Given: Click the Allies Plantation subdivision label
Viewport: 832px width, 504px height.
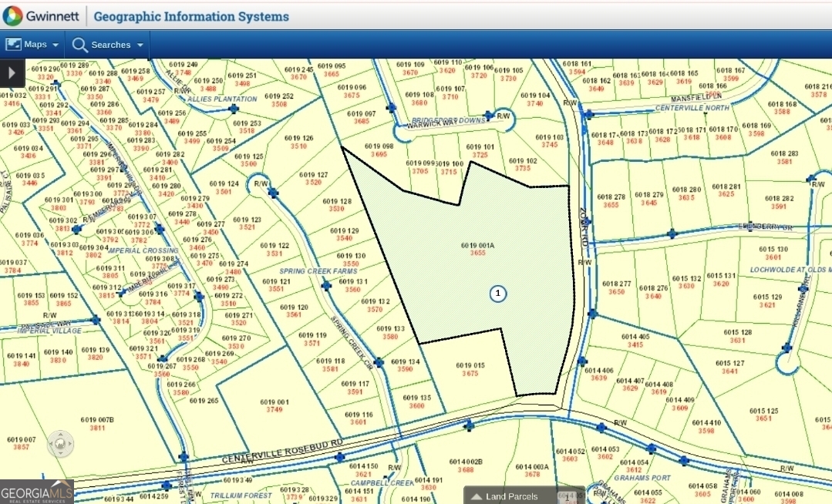Looking at the screenshot, I should click(x=222, y=99).
